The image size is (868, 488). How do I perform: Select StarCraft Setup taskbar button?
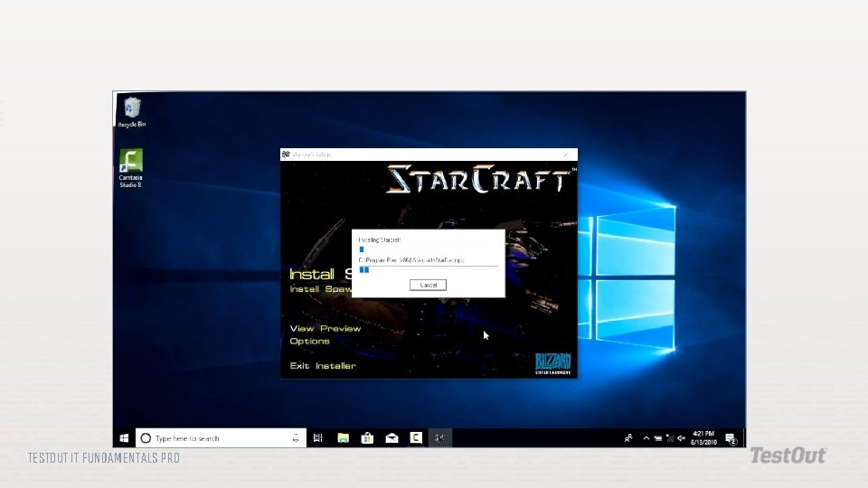440,438
